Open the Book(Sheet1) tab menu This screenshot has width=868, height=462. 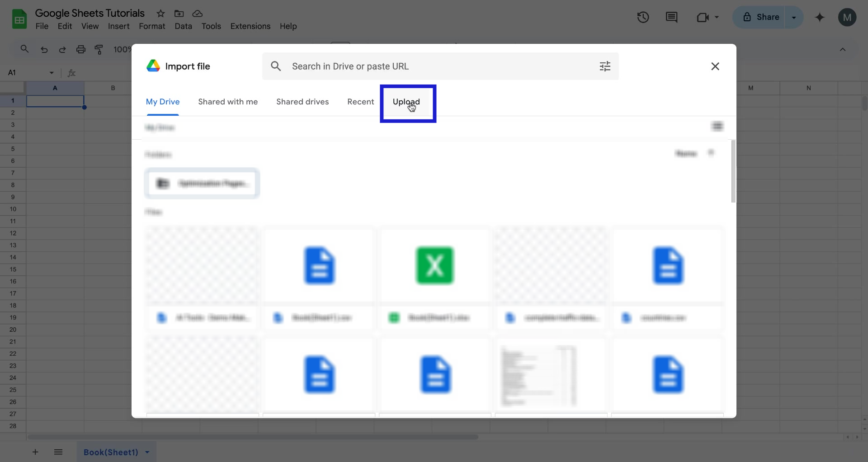(147, 452)
